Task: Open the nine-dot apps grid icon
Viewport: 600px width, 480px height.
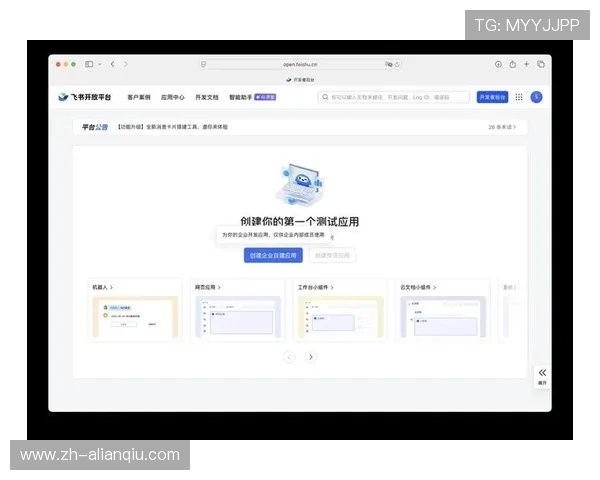Action: point(519,97)
